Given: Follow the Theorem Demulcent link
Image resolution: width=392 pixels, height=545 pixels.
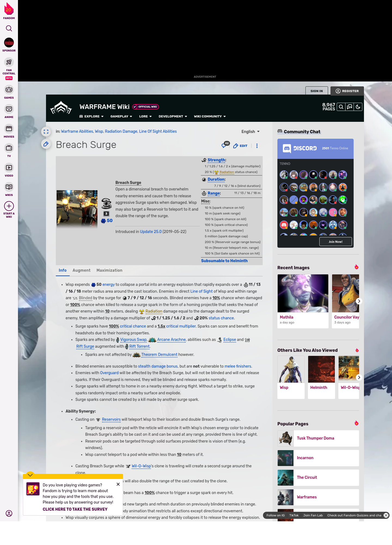Looking at the screenshot, I should tap(159, 355).
